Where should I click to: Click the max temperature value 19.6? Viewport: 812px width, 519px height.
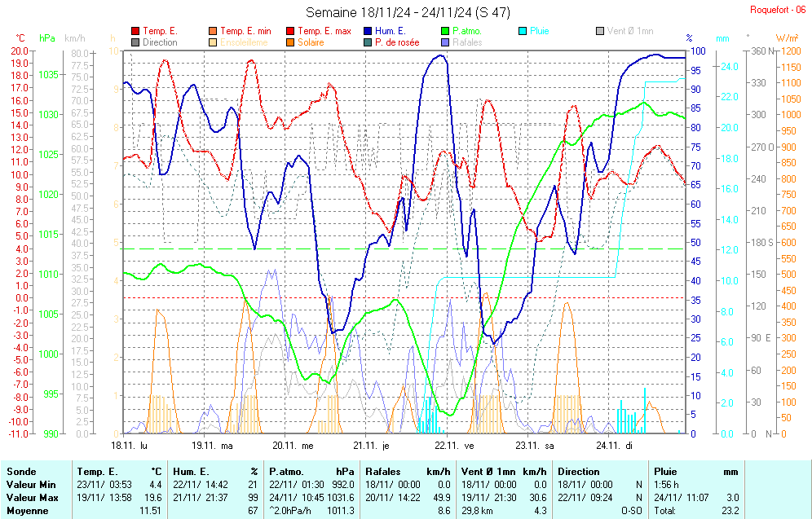click(x=153, y=497)
